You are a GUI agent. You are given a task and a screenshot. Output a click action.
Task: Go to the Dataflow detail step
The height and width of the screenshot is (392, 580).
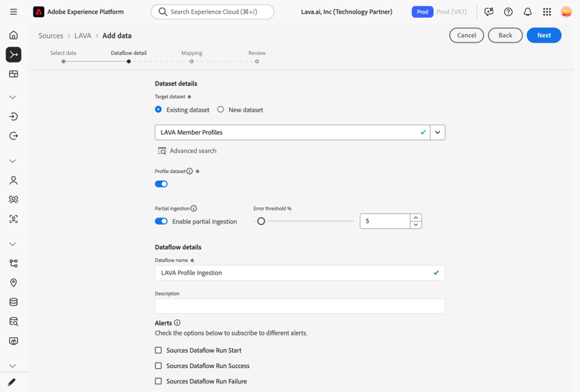tap(128, 53)
